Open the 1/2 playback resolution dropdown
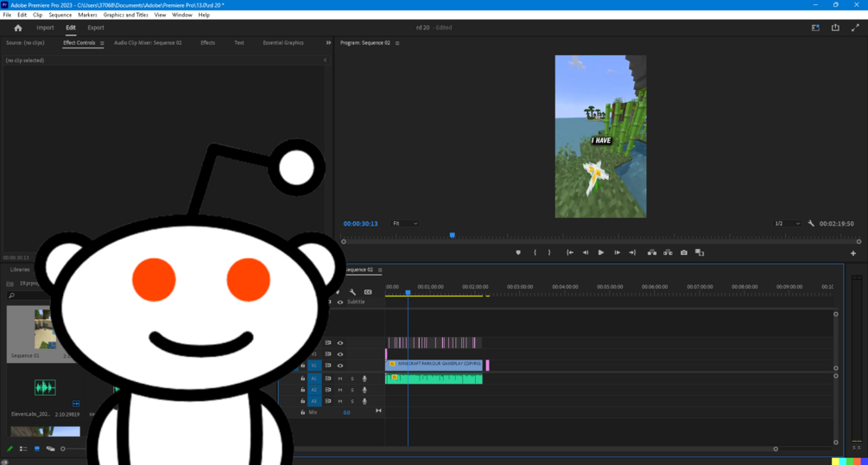This screenshot has height=465, width=868. 787,223
